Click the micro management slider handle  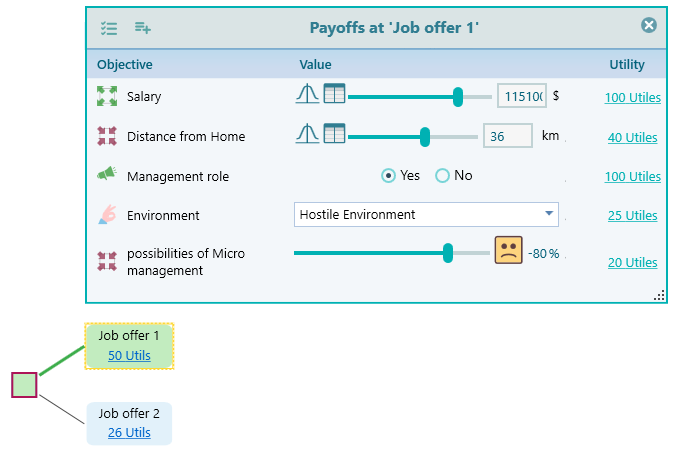[x=448, y=254]
